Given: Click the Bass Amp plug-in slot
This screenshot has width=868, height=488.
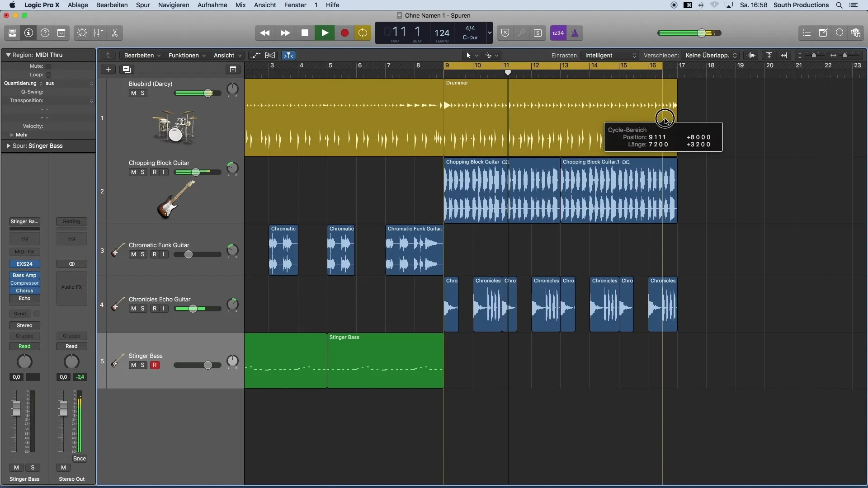Looking at the screenshot, I should (24, 275).
